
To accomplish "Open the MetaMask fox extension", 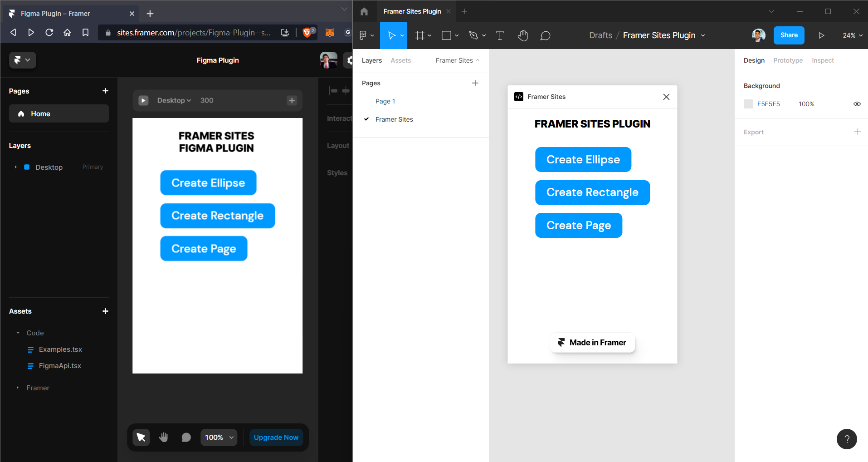I will coord(330,32).
